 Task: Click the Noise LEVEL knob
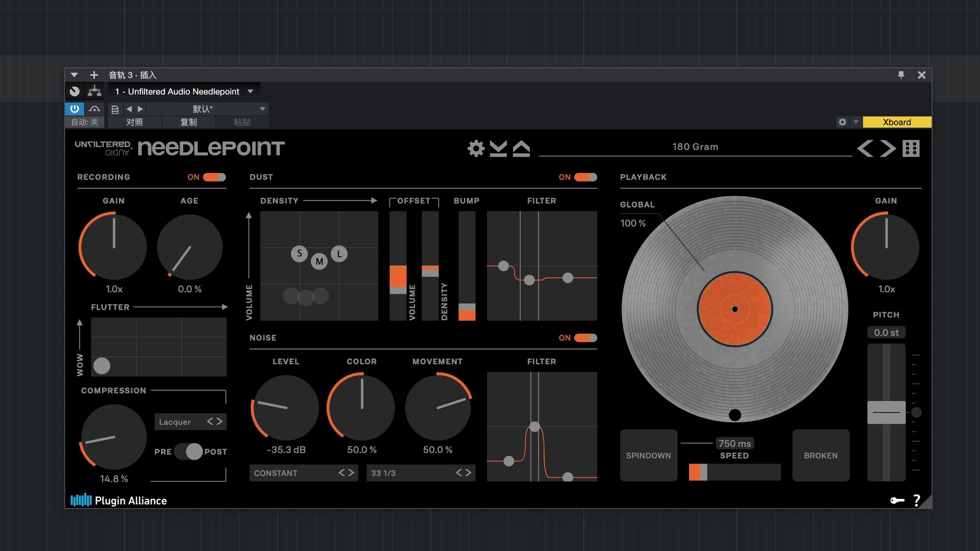[285, 408]
